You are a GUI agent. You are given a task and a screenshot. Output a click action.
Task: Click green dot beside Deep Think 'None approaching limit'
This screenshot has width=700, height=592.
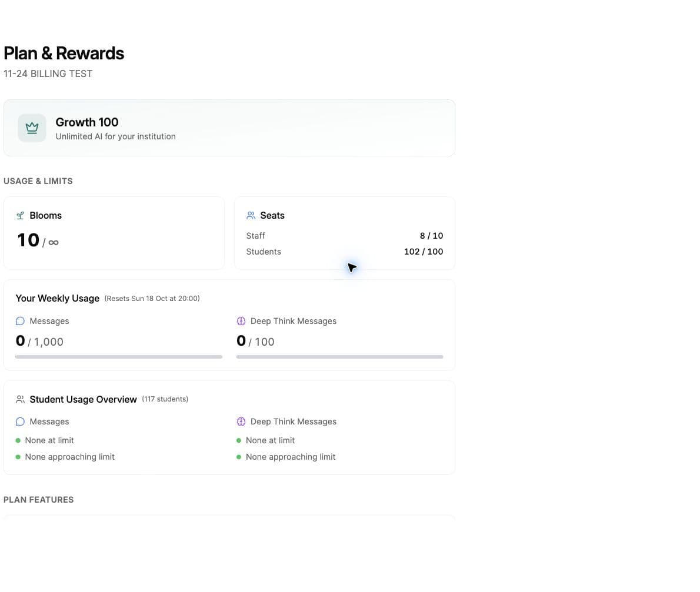239,457
